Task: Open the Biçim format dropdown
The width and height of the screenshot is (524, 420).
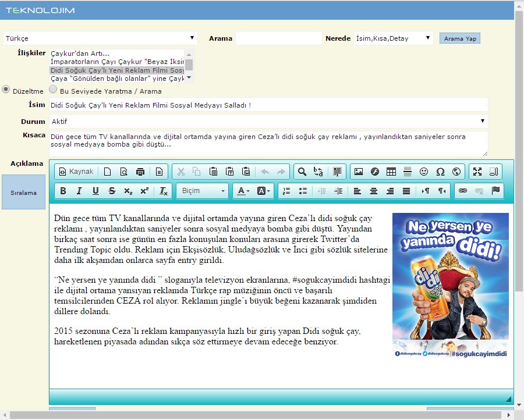Action: pos(203,191)
